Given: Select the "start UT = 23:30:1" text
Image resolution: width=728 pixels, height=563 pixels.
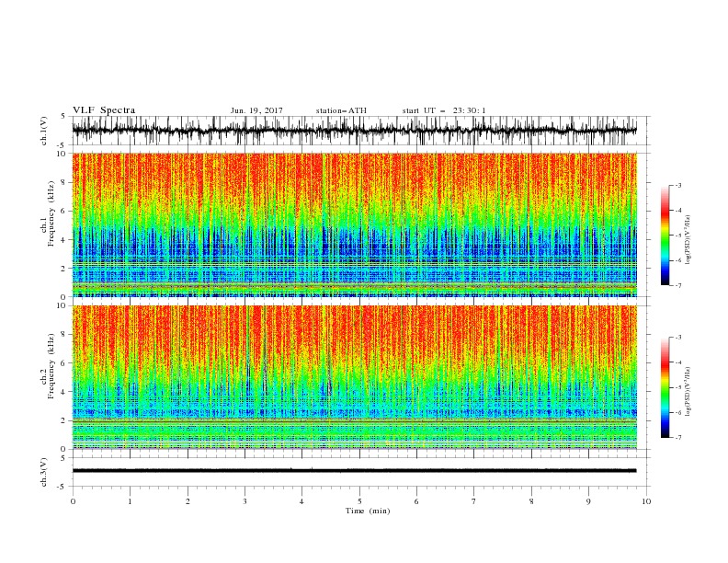Looking at the screenshot, I should click(x=444, y=110).
